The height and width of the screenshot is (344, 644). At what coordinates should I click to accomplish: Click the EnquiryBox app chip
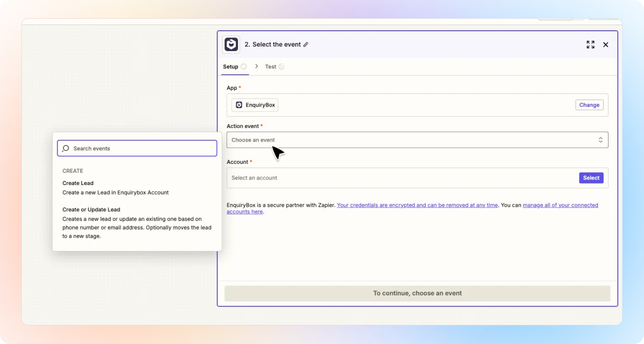pos(255,105)
